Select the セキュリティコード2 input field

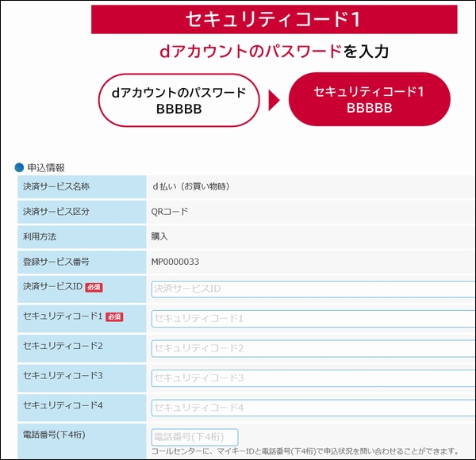[313, 348]
